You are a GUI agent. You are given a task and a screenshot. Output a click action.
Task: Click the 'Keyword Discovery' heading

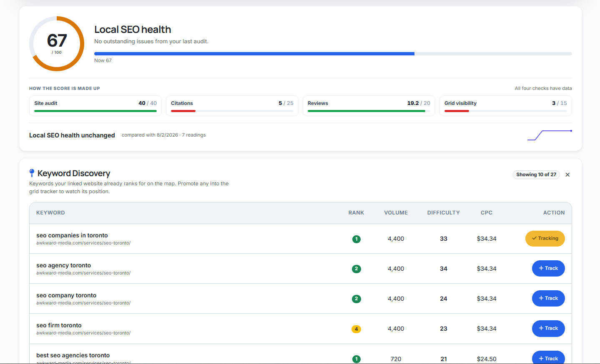click(x=74, y=173)
